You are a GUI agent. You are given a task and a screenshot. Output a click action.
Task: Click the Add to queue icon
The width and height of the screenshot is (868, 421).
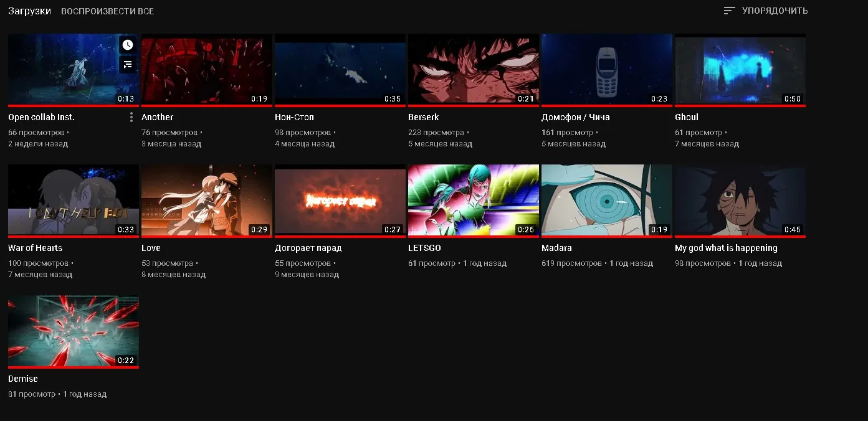(128, 64)
